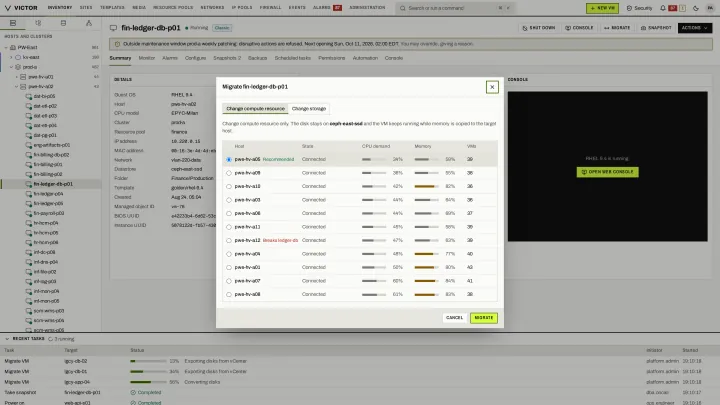Screen dimensions: 720x405
Task: Click the black console preview thumbnail
Action: point(608,166)
